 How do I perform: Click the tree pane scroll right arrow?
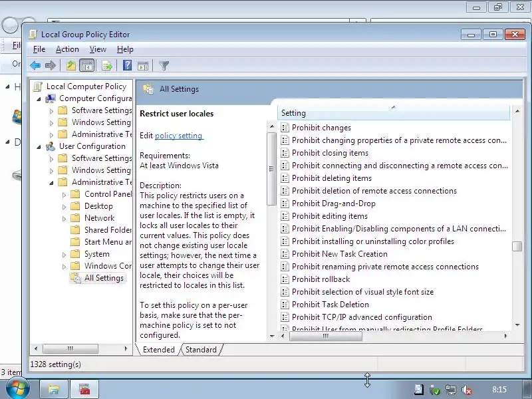click(x=126, y=348)
